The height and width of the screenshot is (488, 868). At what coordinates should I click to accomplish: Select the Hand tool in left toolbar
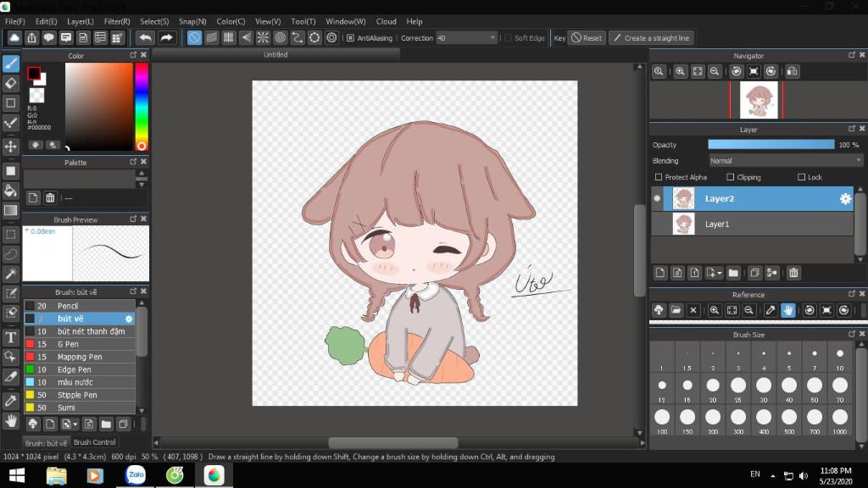pyautogui.click(x=10, y=421)
